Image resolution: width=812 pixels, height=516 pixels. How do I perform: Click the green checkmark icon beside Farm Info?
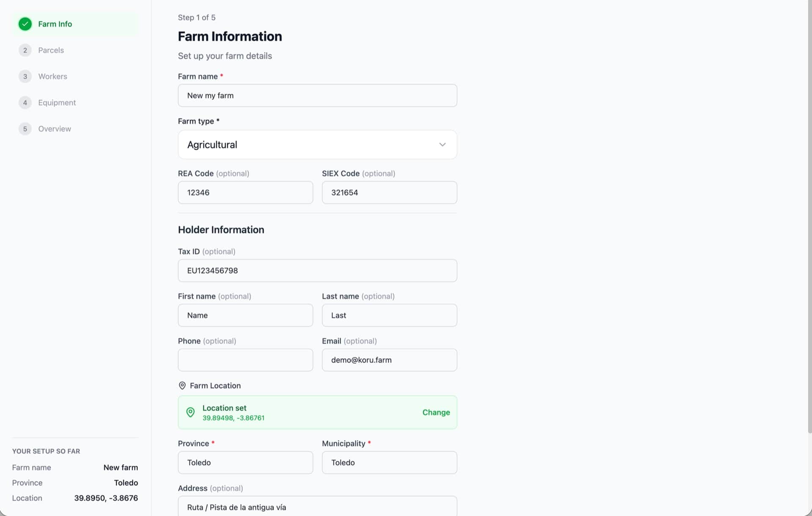(x=25, y=24)
